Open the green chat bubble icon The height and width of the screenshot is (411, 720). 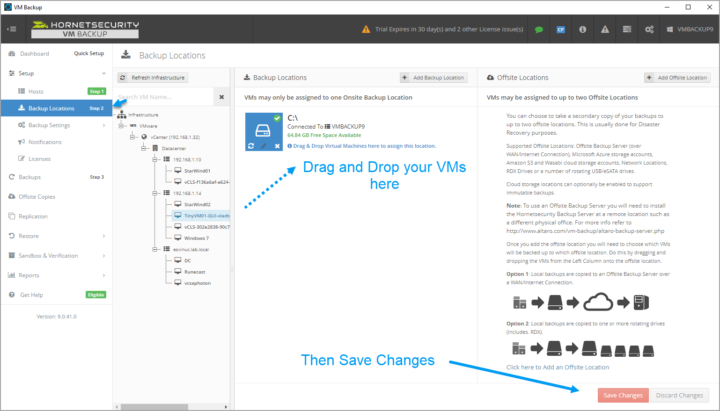click(x=539, y=29)
